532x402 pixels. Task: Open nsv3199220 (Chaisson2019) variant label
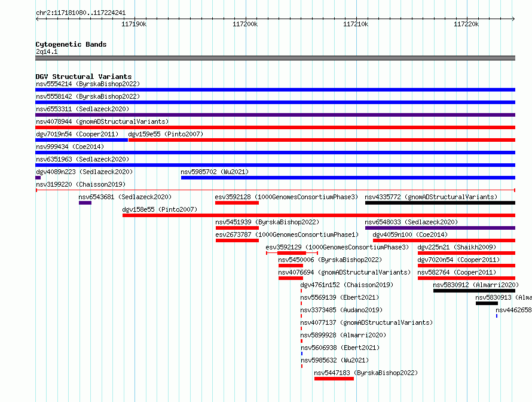tap(81, 184)
